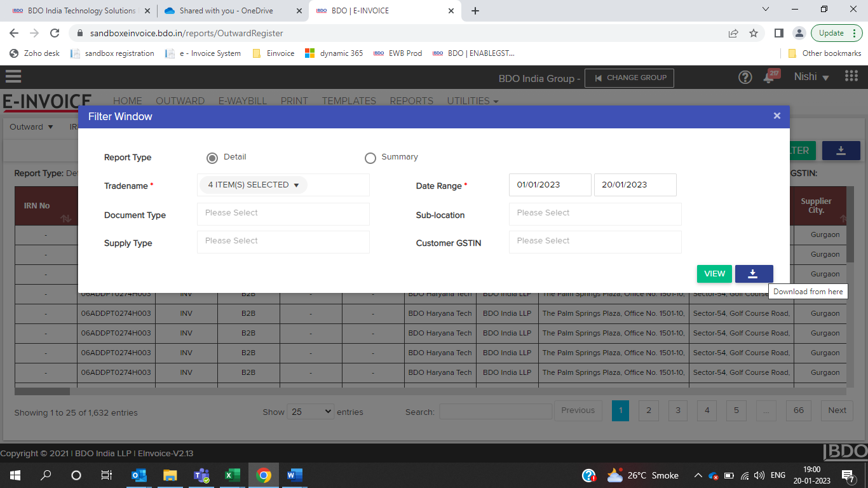This screenshot has width=868, height=488.
Task: Click the start date field 01/01/2023
Action: click(x=550, y=185)
